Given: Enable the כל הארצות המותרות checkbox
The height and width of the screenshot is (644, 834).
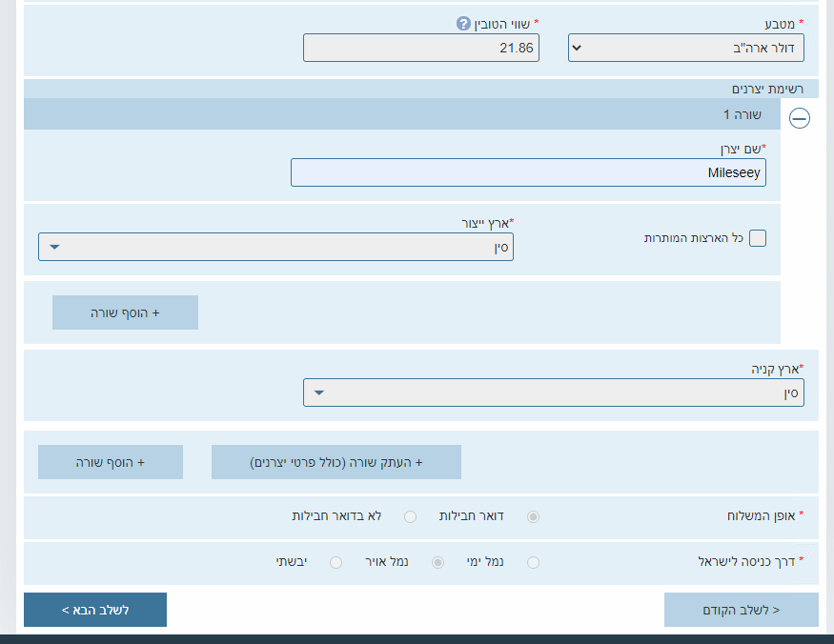Looking at the screenshot, I should coord(758,238).
